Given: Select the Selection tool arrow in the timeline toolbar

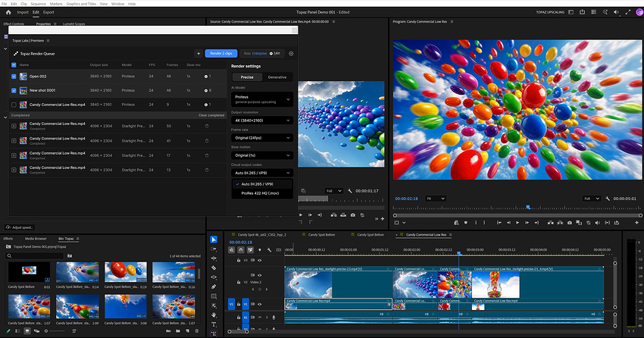Looking at the screenshot, I should (214, 239).
